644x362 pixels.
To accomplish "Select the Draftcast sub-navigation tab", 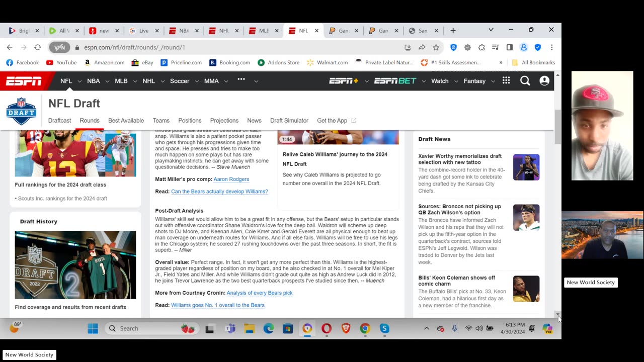I will tap(59, 121).
